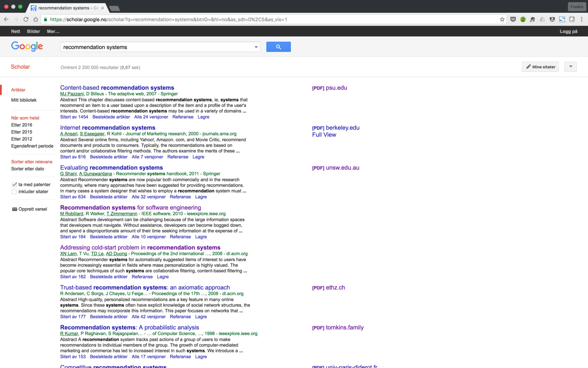Click author G Shani link

pyautogui.click(x=68, y=174)
